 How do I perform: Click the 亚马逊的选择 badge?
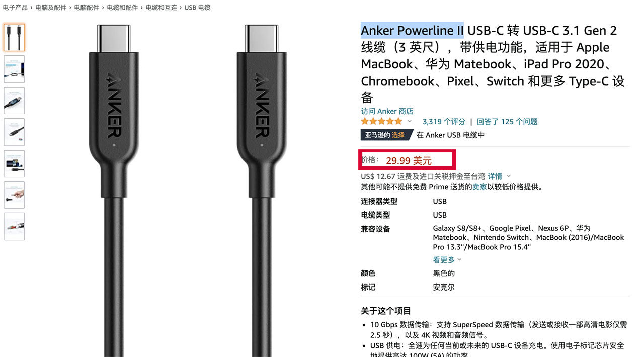[386, 135]
